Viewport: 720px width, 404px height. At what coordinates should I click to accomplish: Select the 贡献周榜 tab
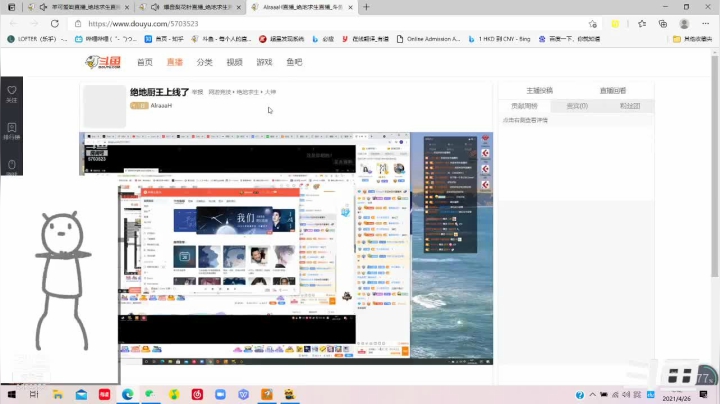tap(524, 106)
